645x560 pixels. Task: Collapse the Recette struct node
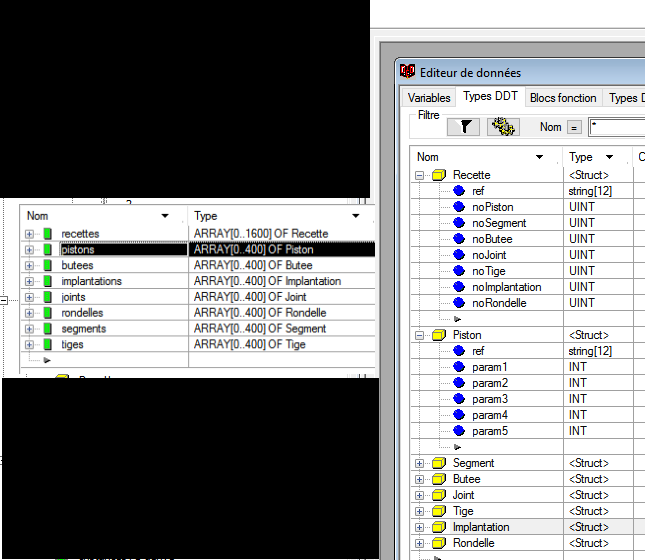(x=419, y=175)
